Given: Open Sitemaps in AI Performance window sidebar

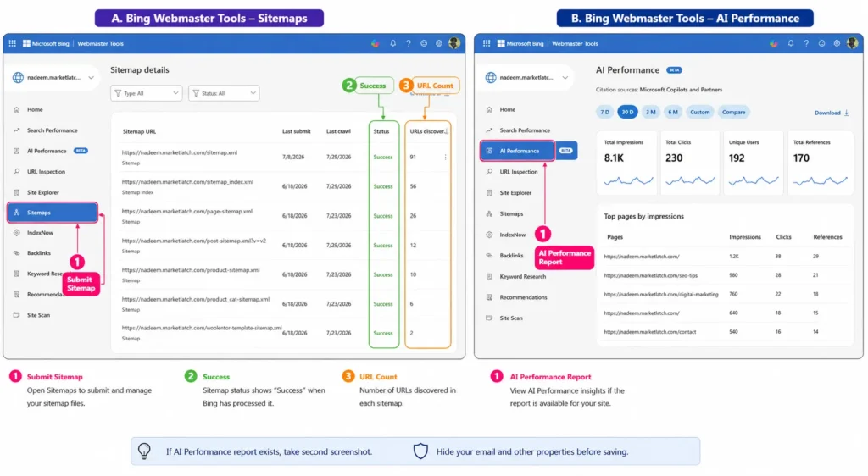Looking at the screenshot, I should (511, 213).
